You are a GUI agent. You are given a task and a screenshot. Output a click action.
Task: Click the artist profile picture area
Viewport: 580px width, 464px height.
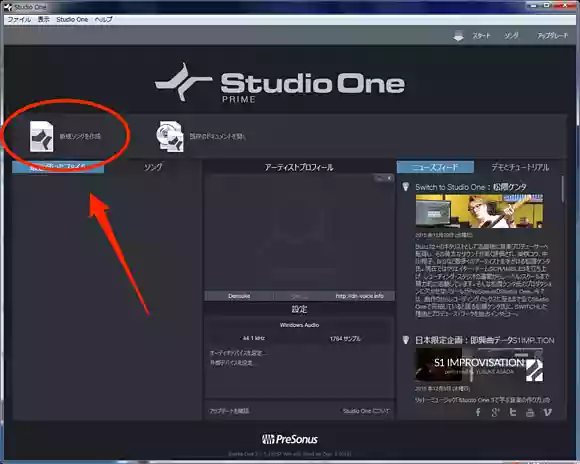(299, 232)
